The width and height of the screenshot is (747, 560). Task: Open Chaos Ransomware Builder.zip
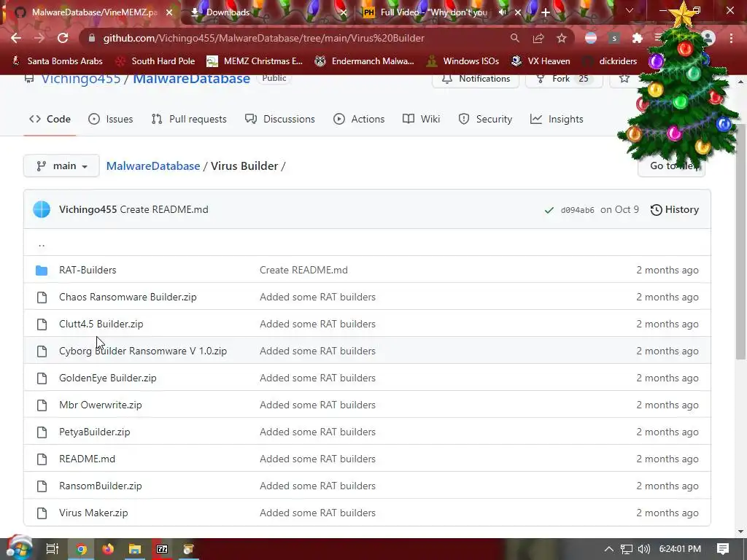click(x=128, y=297)
